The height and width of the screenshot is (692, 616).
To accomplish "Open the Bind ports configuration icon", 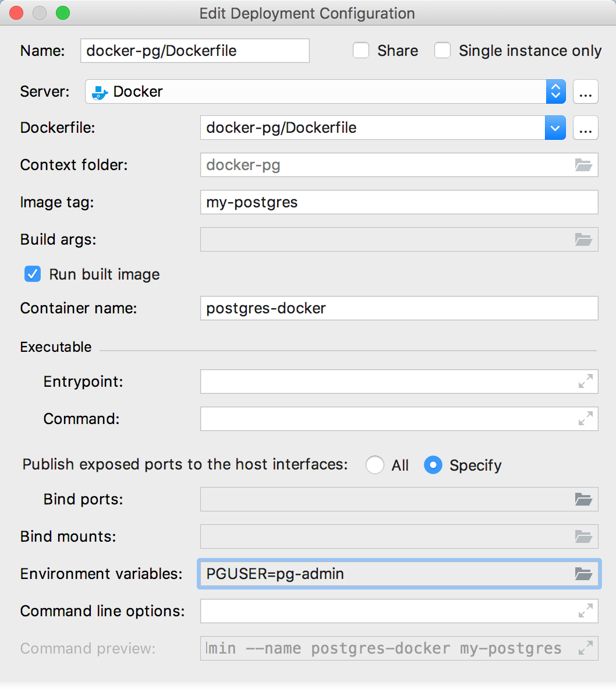I will point(584,499).
